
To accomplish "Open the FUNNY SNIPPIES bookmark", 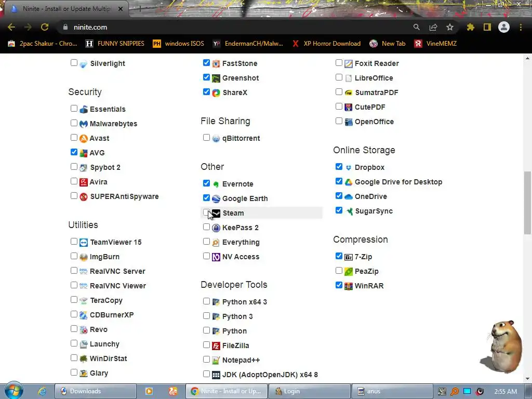I will tap(115, 44).
